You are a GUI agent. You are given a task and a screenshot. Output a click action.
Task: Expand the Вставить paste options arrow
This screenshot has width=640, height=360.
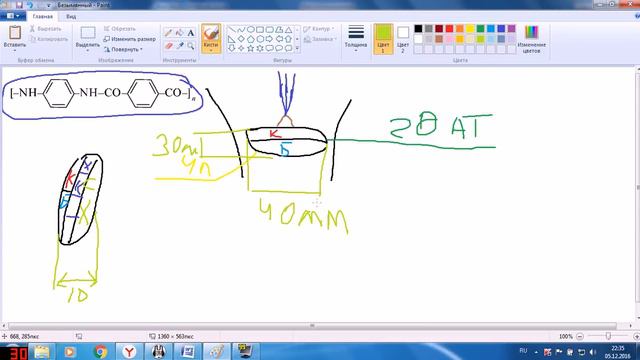[x=15, y=50]
